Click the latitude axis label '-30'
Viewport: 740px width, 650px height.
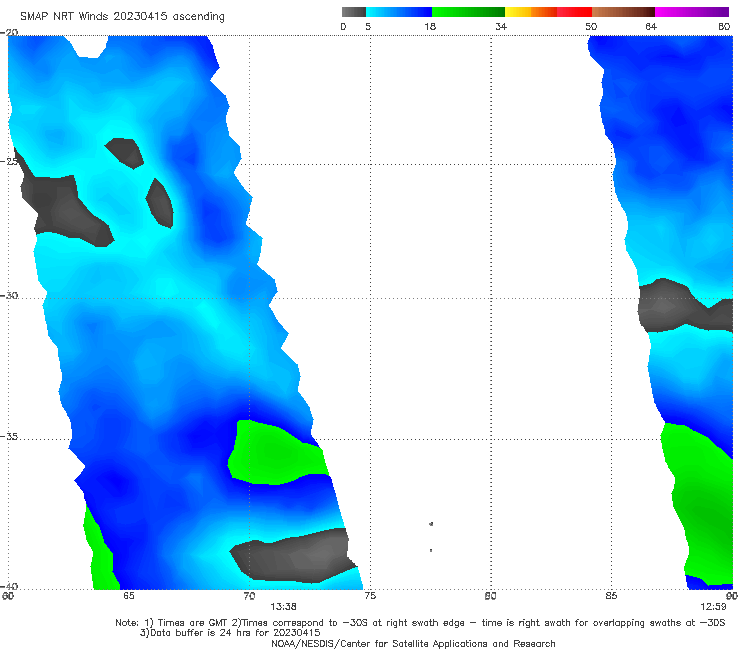click(x=9, y=295)
